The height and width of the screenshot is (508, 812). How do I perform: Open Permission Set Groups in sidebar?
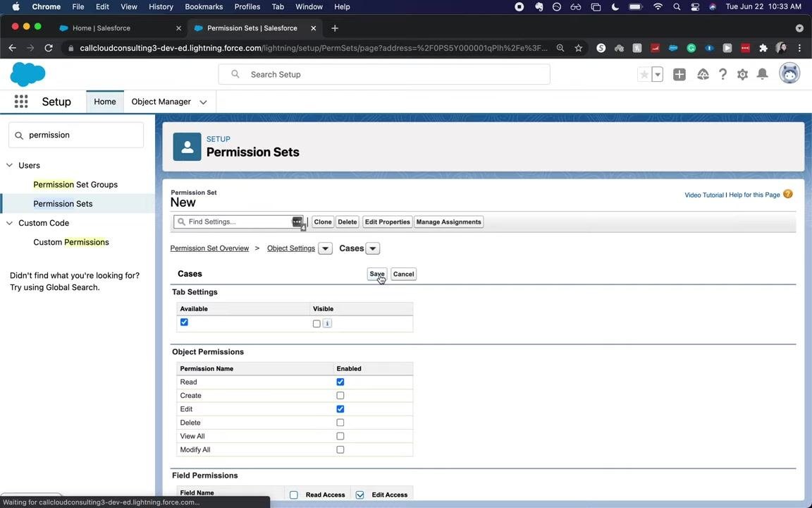coord(75,185)
